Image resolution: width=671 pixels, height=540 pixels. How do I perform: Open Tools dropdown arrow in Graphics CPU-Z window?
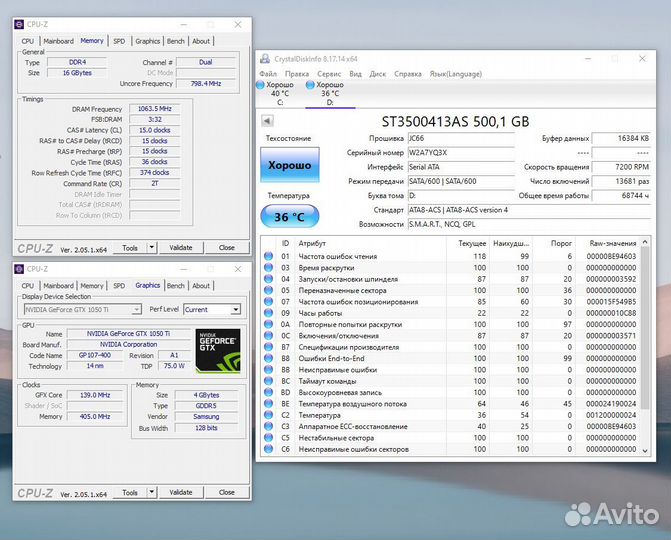click(152, 492)
